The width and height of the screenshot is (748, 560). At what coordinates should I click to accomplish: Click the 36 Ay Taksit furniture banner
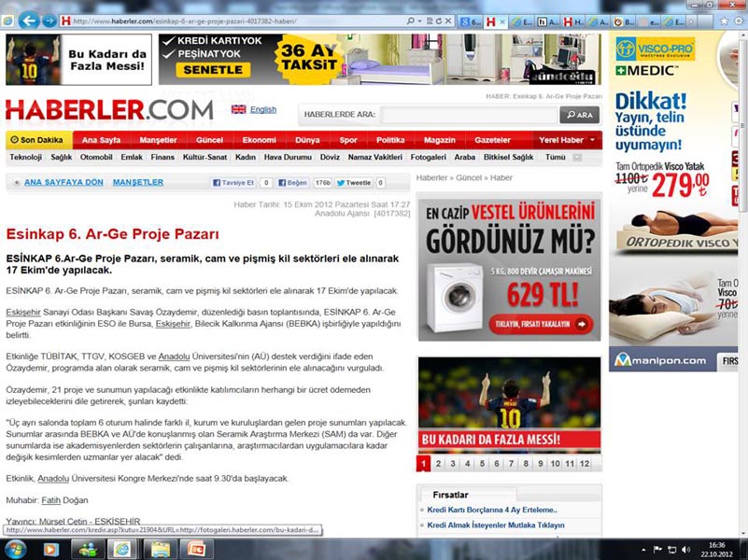(380, 60)
